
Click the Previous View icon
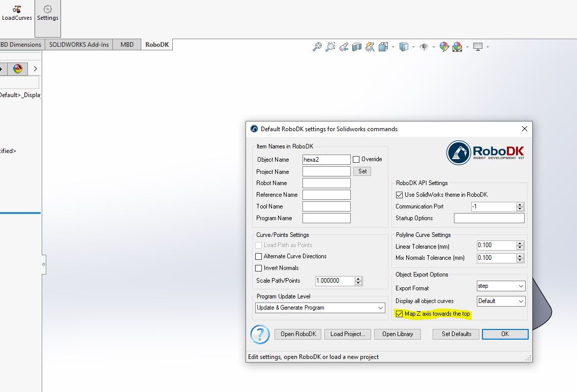tap(344, 47)
